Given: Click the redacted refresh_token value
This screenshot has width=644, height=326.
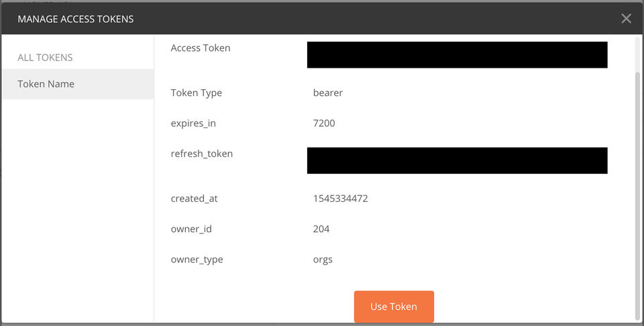Looking at the screenshot, I should pos(457,161).
